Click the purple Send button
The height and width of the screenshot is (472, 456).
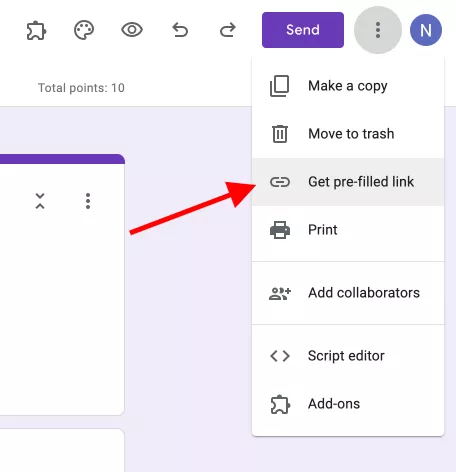pos(303,30)
